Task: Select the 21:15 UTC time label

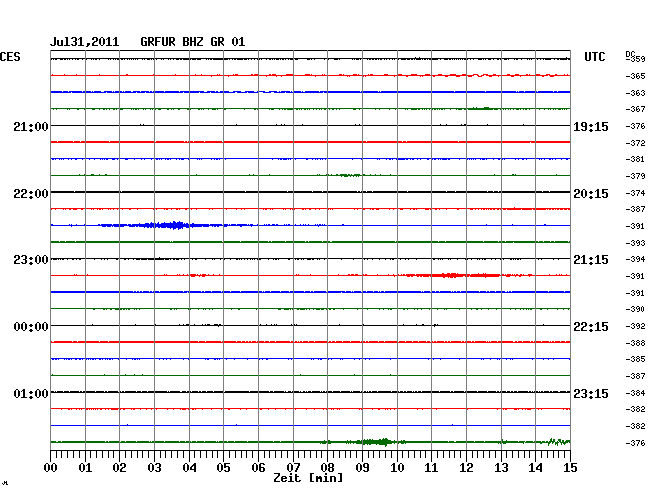Action: click(x=591, y=260)
